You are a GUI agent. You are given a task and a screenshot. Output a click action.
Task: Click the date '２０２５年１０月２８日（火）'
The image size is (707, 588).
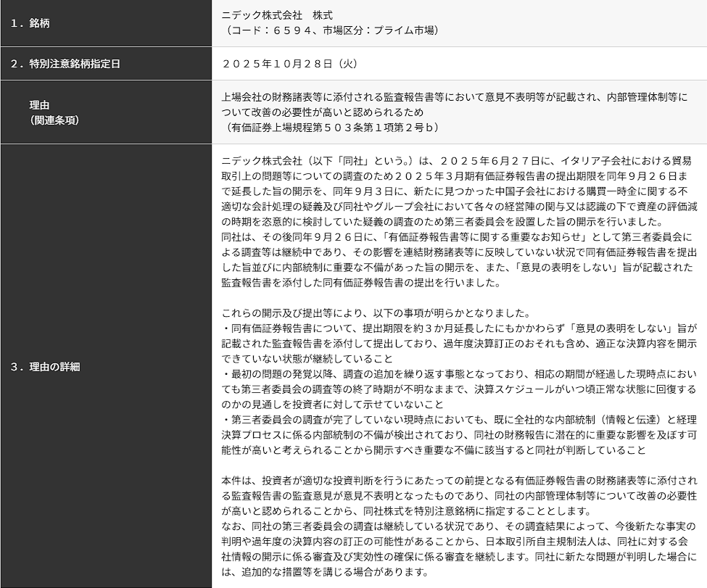(x=292, y=64)
